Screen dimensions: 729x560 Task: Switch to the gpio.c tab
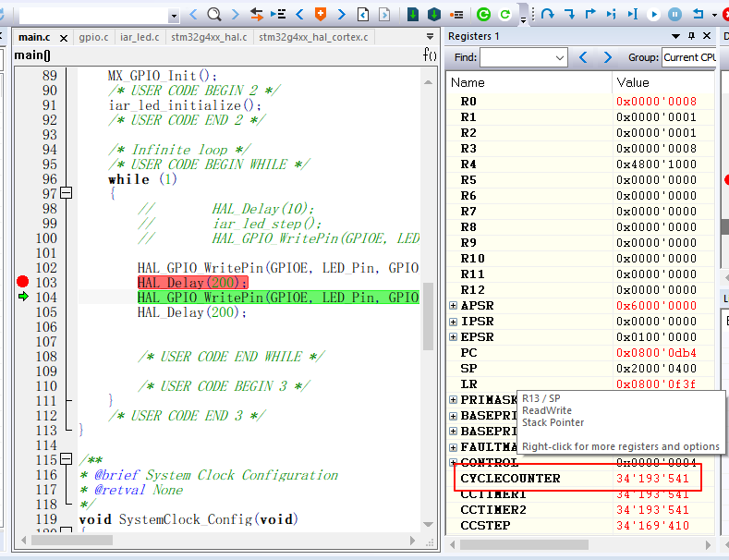93,37
